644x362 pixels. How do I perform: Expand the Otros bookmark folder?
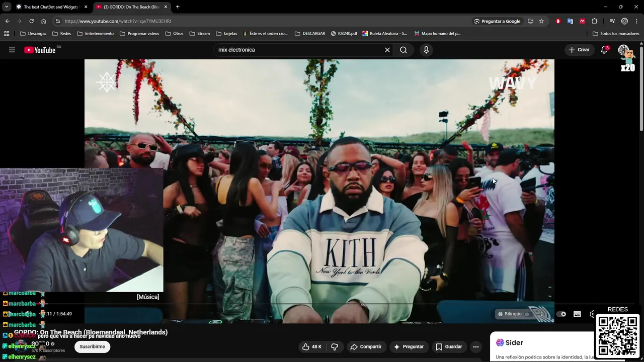pos(174,34)
